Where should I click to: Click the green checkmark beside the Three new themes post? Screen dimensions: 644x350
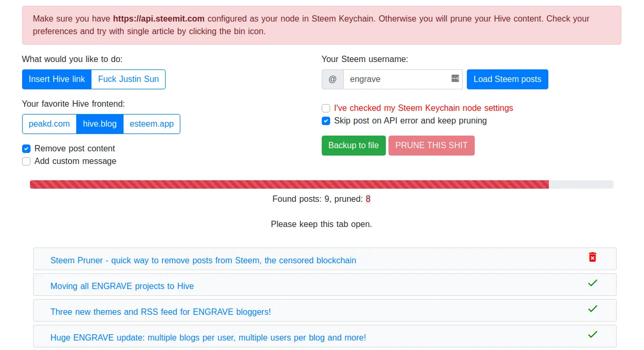click(592, 308)
